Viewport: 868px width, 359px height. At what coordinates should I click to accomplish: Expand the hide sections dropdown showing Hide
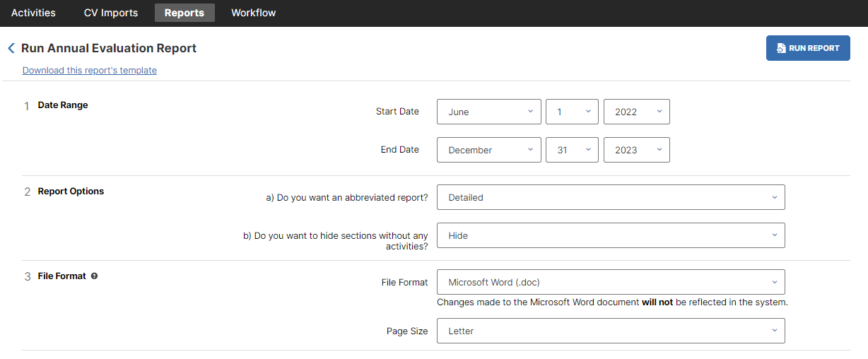(611, 235)
